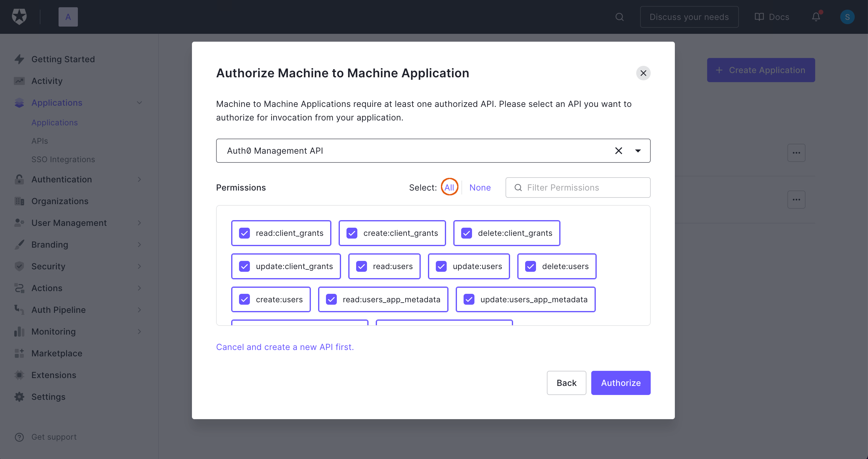Screen dimensions: 868x459
Task: Open the notifications bell
Action: pyautogui.click(x=816, y=17)
